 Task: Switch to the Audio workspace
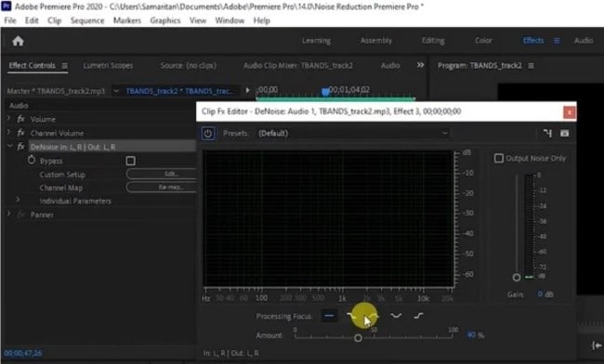point(584,41)
